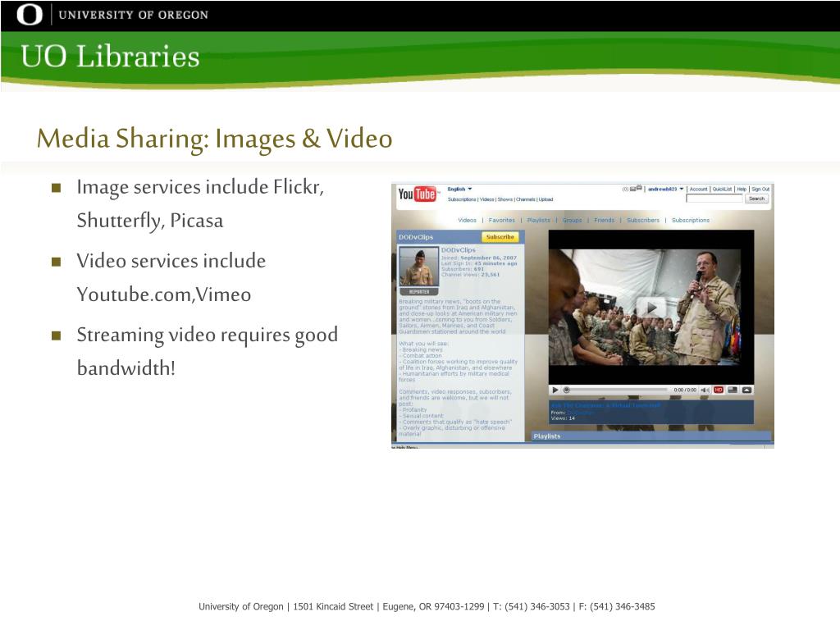Open Subscriptions in YouTube top navigation
840x630 pixels.
point(462,199)
